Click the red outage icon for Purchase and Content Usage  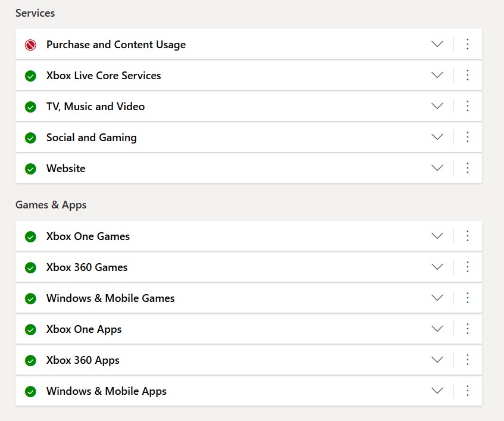[x=30, y=45]
